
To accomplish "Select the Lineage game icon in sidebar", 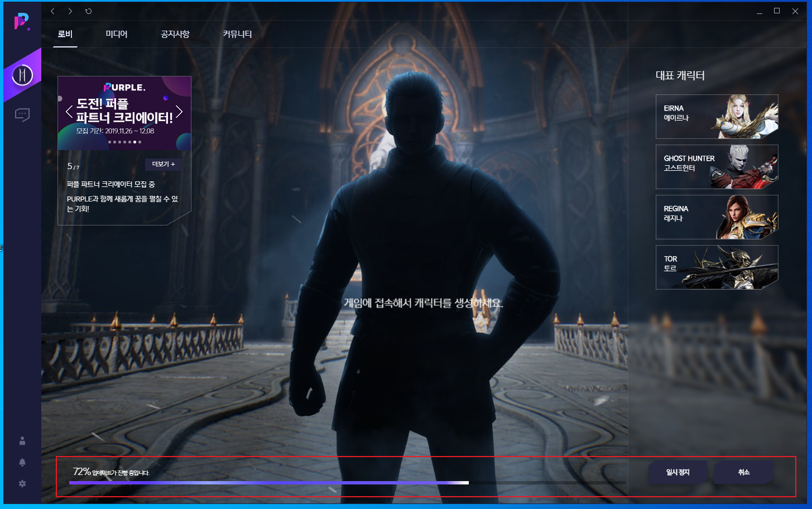I will click(22, 75).
